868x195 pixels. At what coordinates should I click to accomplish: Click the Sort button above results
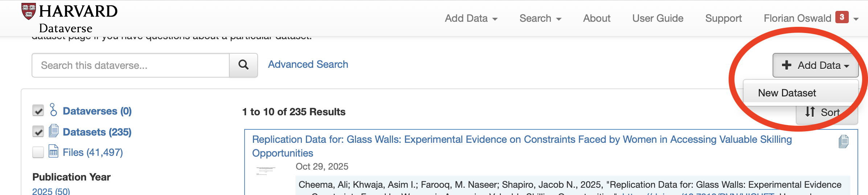click(823, 113)
